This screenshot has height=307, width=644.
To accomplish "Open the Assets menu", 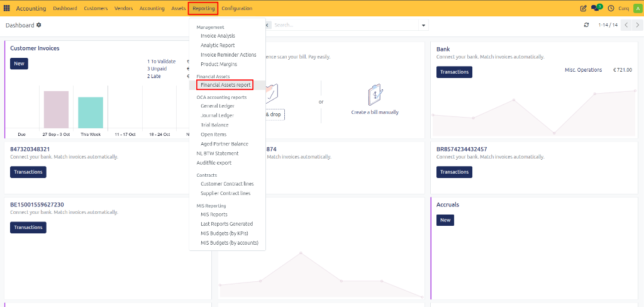I will pyautogui.click(x=179, y=8).
